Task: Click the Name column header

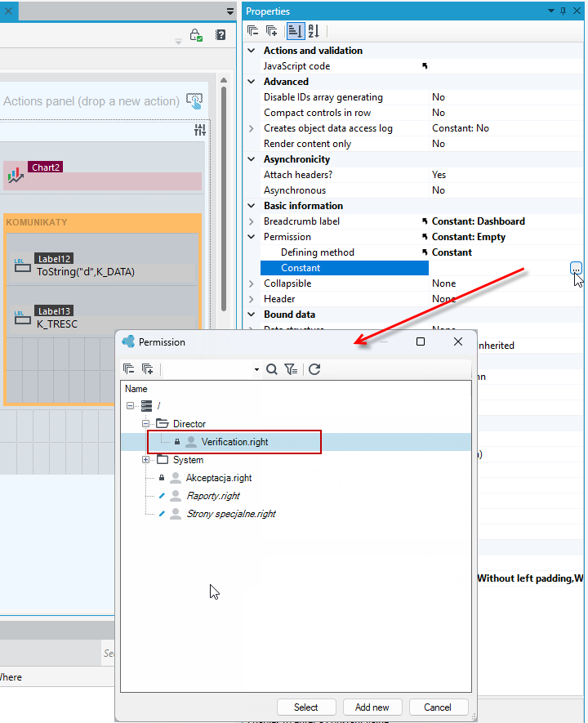Action: click(x=136, y=389)
